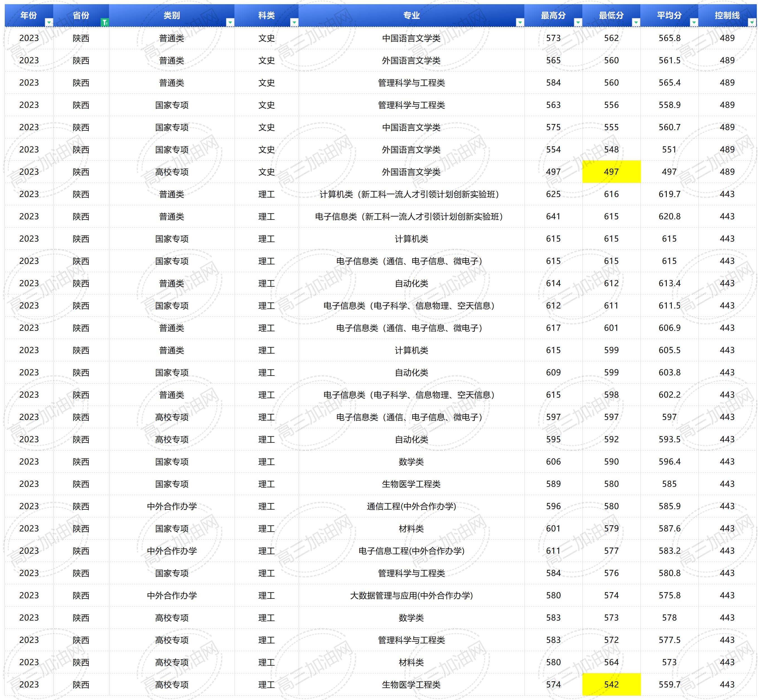Screen dimensions: 761x700
Task: Click the cell 计算机类（新工科一流人才引领计划创新实验班）
Action: click(411, 194)
